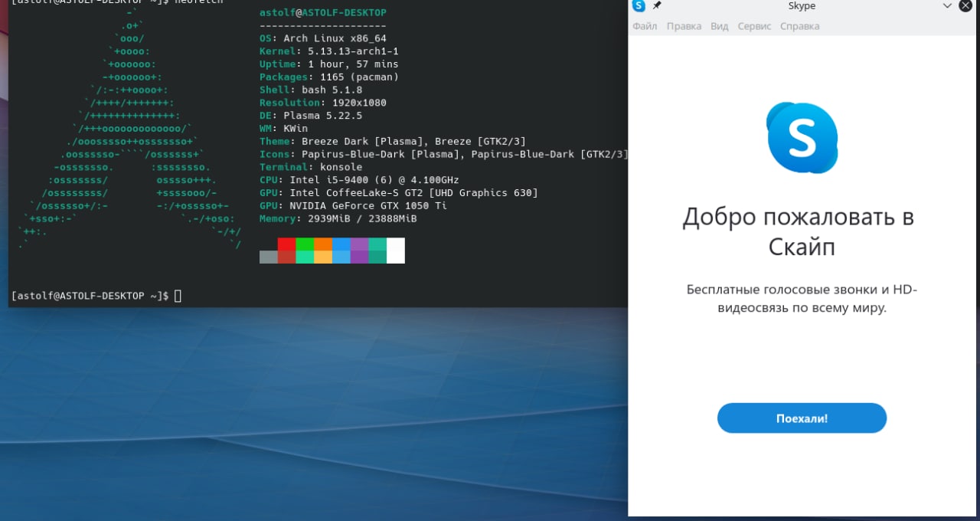Click the Kernel: 5.13.13-arch1-1 line
The image size is (980, 521).
(329, 51)
